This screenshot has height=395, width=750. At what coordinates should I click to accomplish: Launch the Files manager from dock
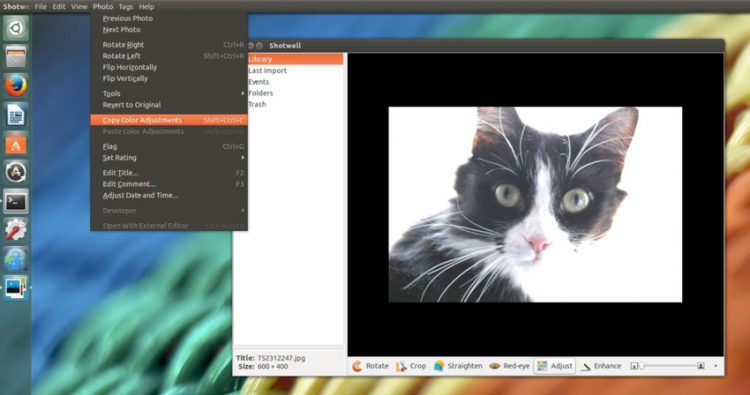coord(16,57)
